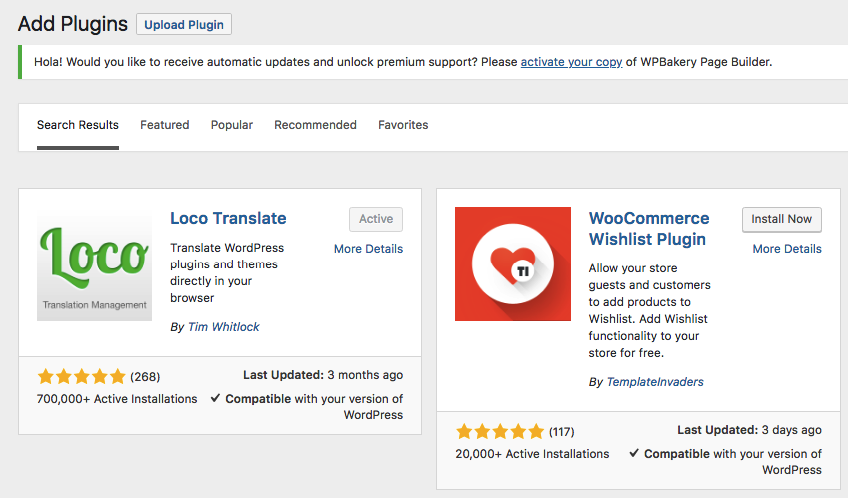Image resolution: width=848 pixels, height=498 pixels.
Task: Visit author Tim Whitlock's link
Action: tap(223, 327)
